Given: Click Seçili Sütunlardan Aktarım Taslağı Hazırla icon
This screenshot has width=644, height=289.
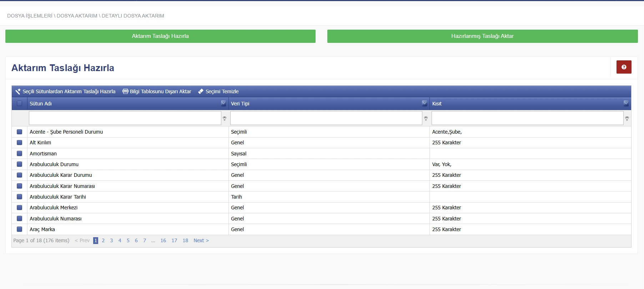Looking at the screenshot, I should point(18,91).
